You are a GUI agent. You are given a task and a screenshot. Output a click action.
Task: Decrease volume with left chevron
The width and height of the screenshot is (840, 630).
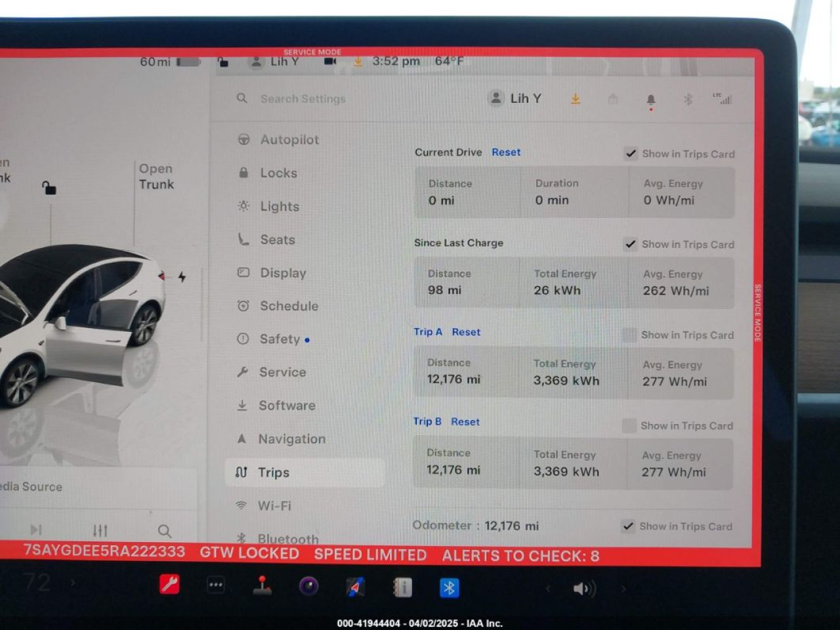[x=548, y=589]
